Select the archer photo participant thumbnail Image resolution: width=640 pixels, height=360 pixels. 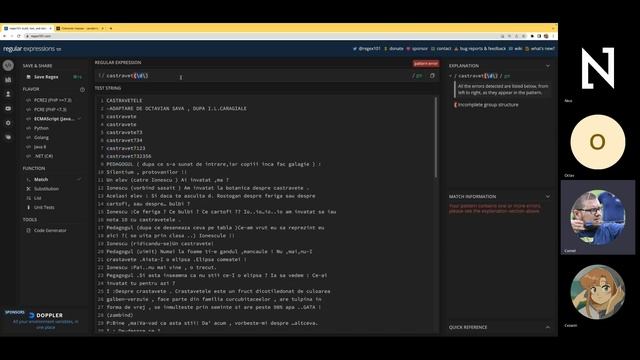(598, 217)
